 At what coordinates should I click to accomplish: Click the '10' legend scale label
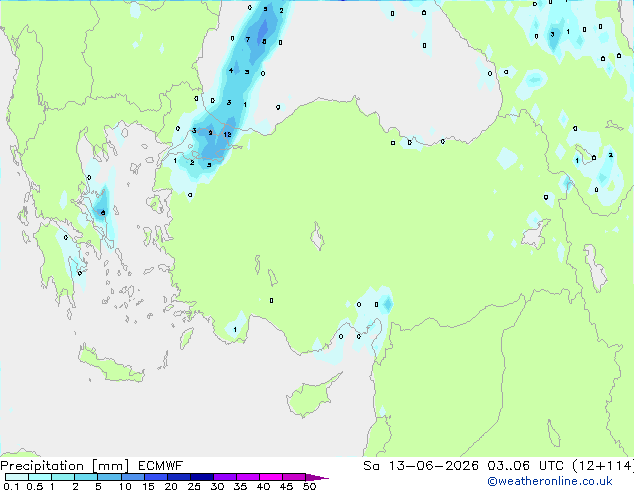[x=125, y=486]
